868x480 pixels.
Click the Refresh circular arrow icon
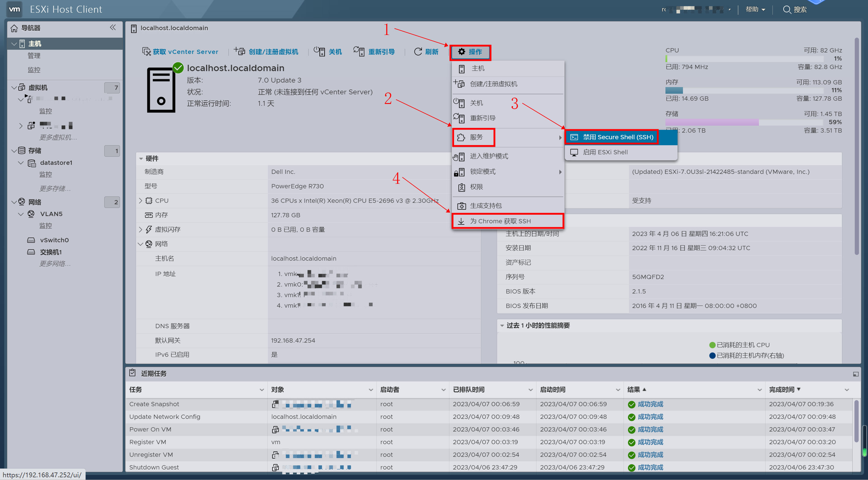click(x=418, y=52)
